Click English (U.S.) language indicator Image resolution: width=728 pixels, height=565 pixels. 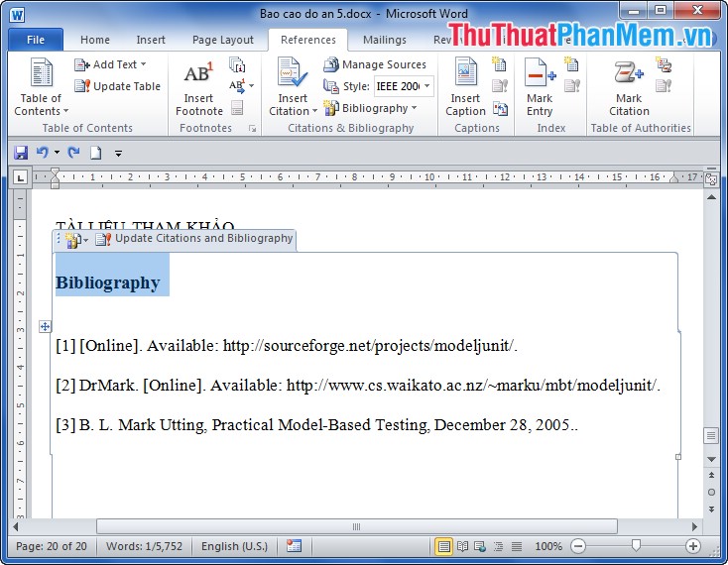pyautogui.click(x=234, y=546)
